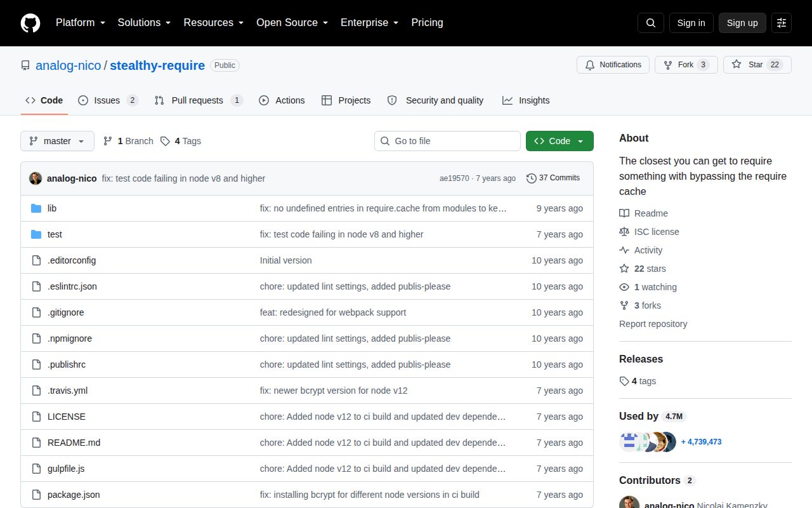Fork the stealthy-require repository
812x508 pixels.
point(686,65)
